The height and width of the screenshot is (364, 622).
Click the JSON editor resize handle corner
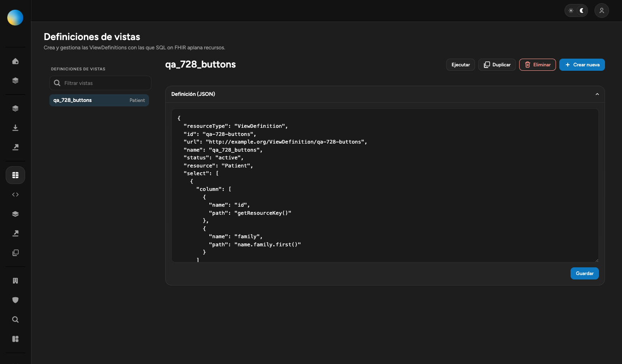(596, 260)
